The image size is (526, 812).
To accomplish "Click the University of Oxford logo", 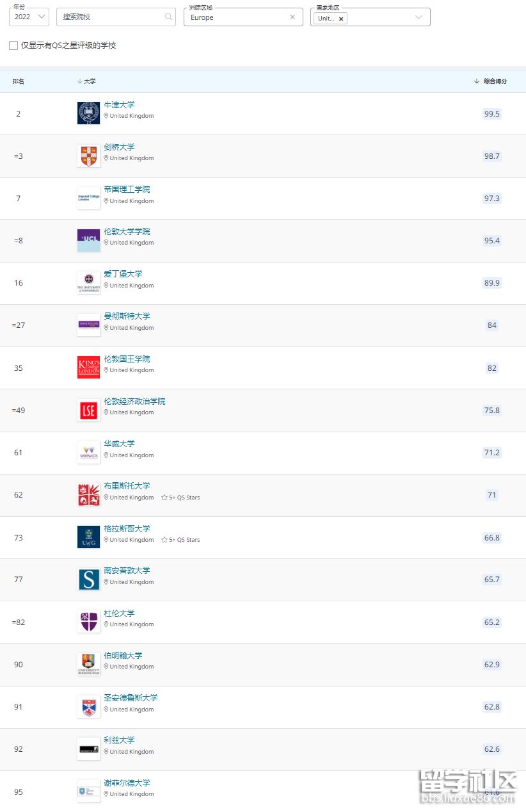I will (x=88, y=113).
